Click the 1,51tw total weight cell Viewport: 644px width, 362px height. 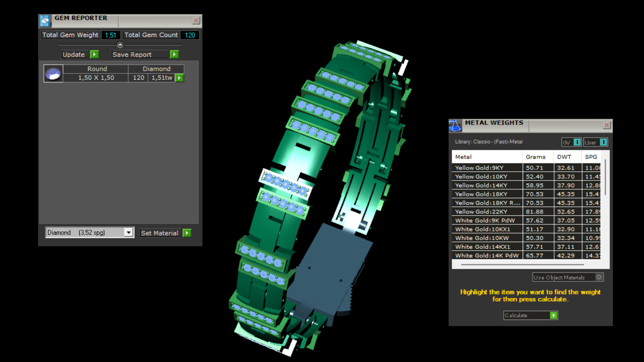[x=162, y=78]
